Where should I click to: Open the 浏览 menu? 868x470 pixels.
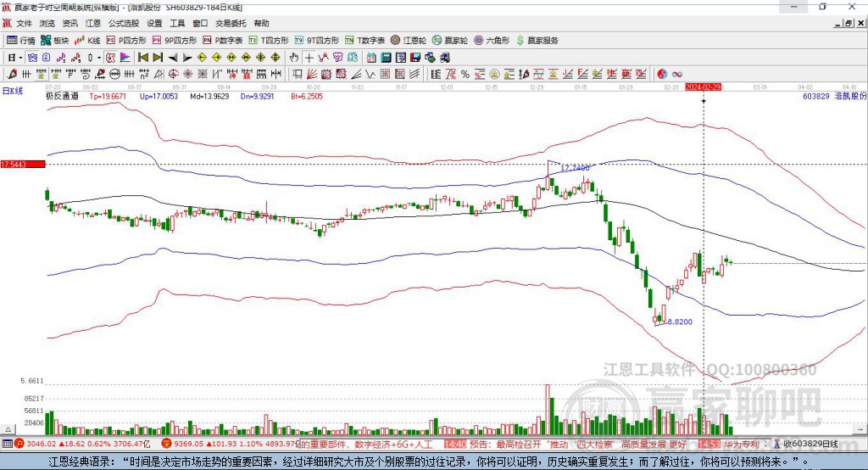coord(47,23)
